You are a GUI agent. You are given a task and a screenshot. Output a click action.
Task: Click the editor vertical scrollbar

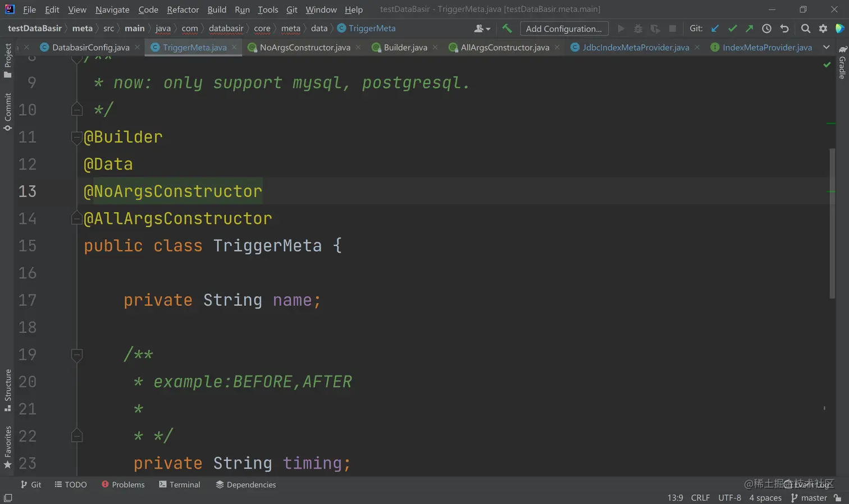tap(832, 223)
